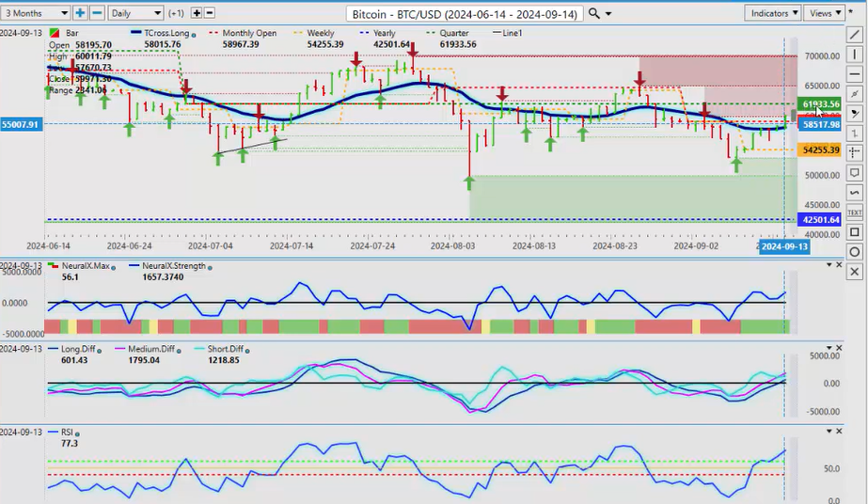Click the black plus forecast increment
The width and height of the screenshot is (868, 504).
coord(196,13)
